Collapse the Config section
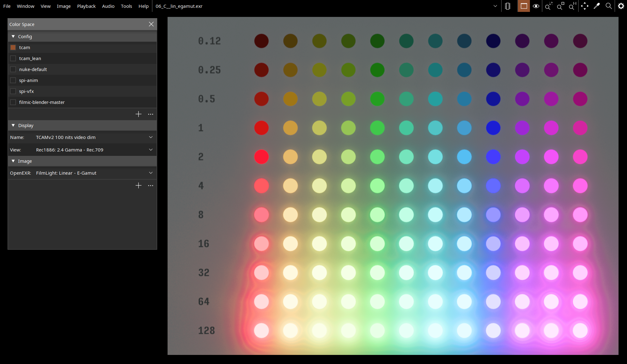The height and width of the screenshot is (364, 627). [13, 37]
